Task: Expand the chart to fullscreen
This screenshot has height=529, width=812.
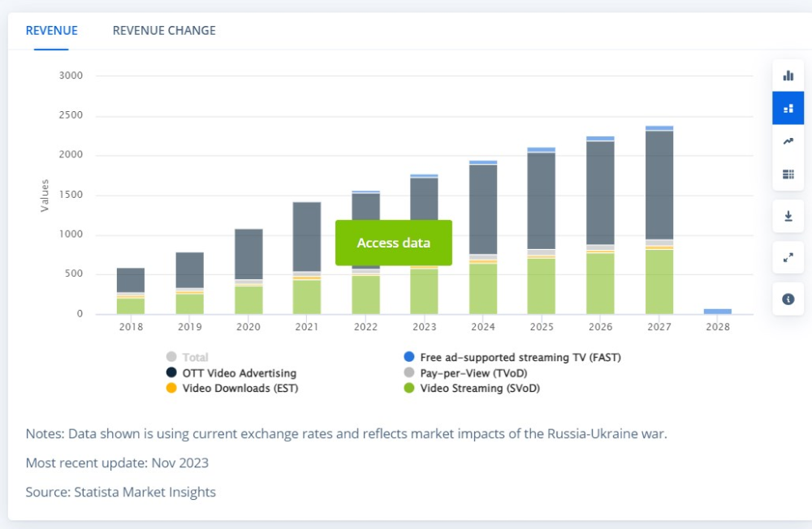Action: point(788,257)
